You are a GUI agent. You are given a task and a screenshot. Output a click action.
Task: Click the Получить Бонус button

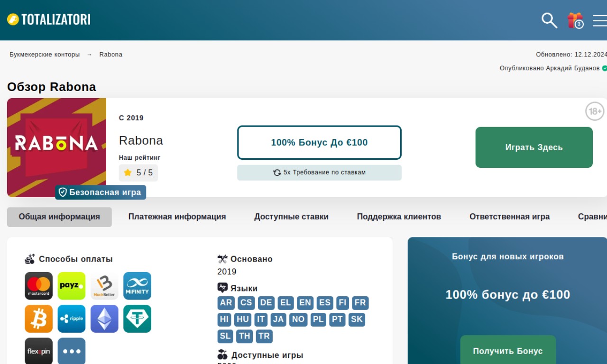point(508,350)
